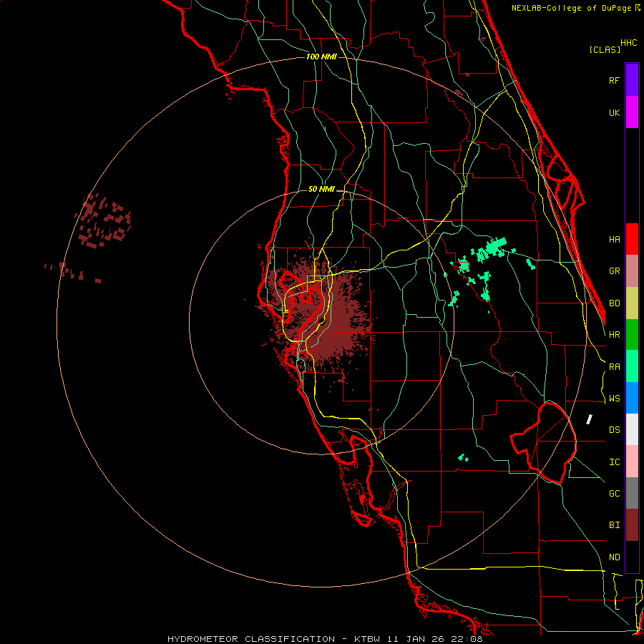Click the KTBW station identifier
The image size is (644, 644).
click(367, 639)
